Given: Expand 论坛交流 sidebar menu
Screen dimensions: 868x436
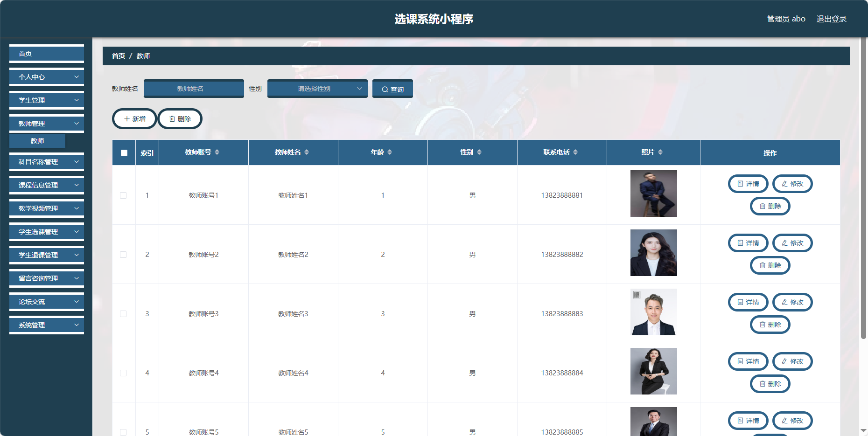Looking at the screenshot, I should tap(47, 302).
